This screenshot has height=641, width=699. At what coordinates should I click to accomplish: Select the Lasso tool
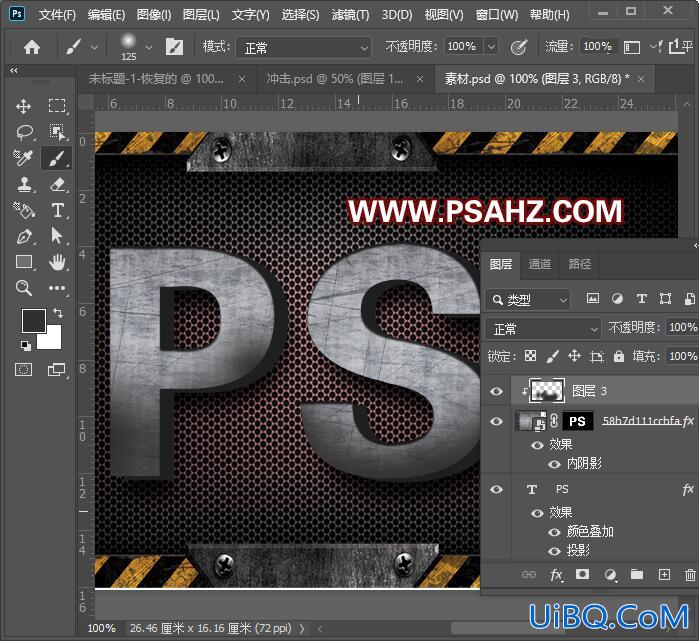pyautogui.click(x=24, y=132)
